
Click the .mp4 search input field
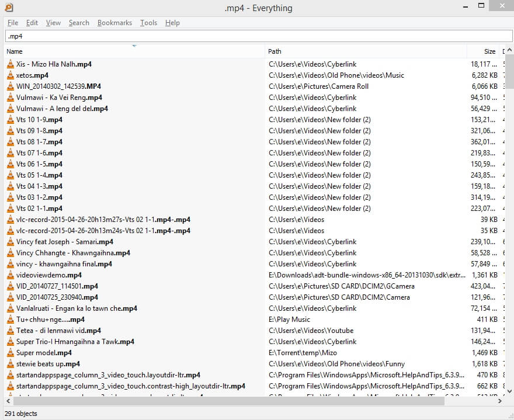[x=259, y=36]
